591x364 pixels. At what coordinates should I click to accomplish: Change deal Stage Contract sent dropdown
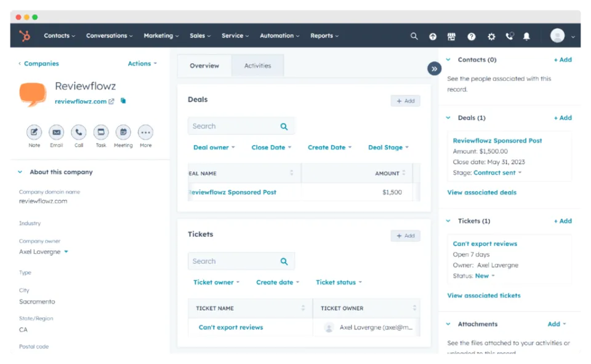[497, 173]
